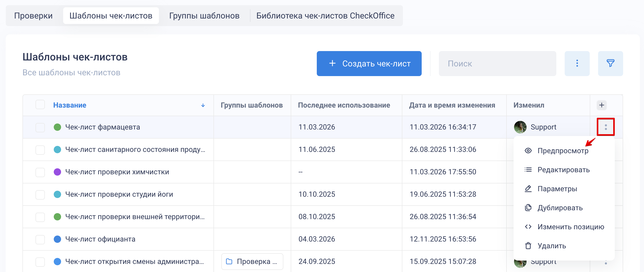644x272 pixels.
Task: Choose Редактировать from the context menu
Action: click(x=563, y=170)
